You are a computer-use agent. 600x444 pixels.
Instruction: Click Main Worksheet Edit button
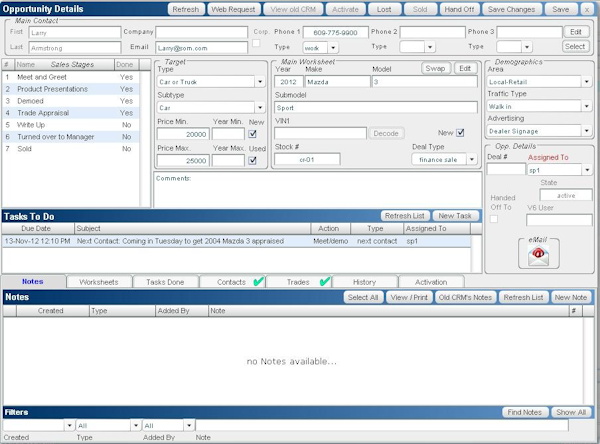coord(465,69)
